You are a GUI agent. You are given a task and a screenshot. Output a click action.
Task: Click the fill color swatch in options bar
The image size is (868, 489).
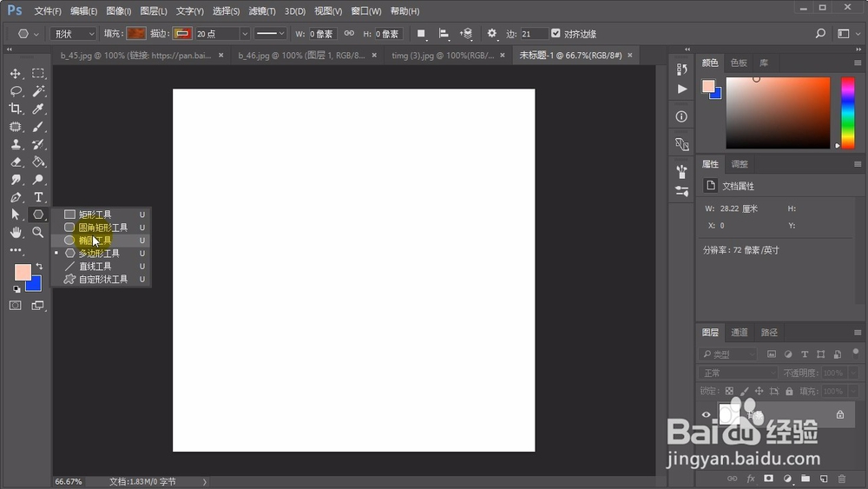(x=135, y=34)
